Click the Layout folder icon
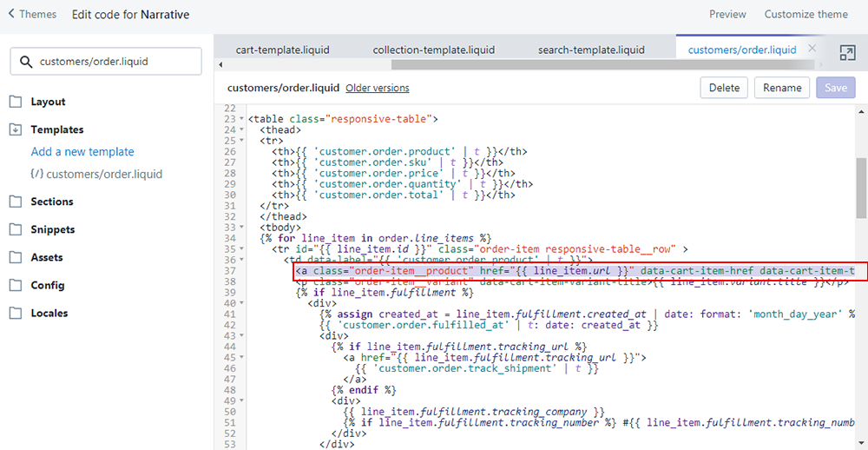 pos(15,102)
